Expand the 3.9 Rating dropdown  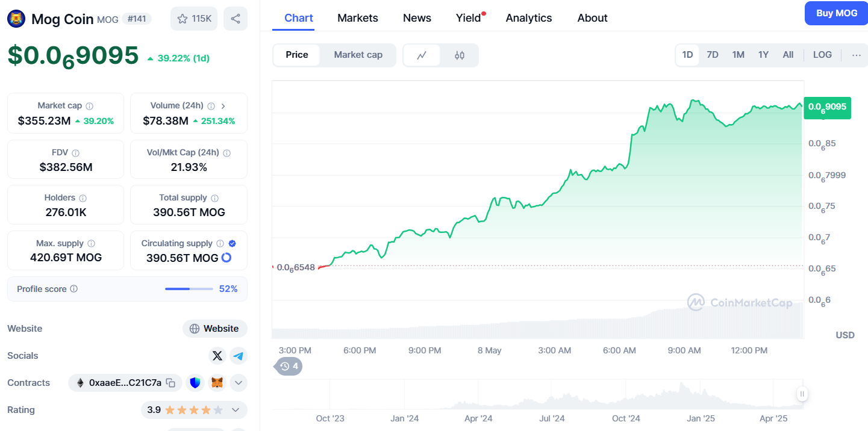(x=194, y=410)
